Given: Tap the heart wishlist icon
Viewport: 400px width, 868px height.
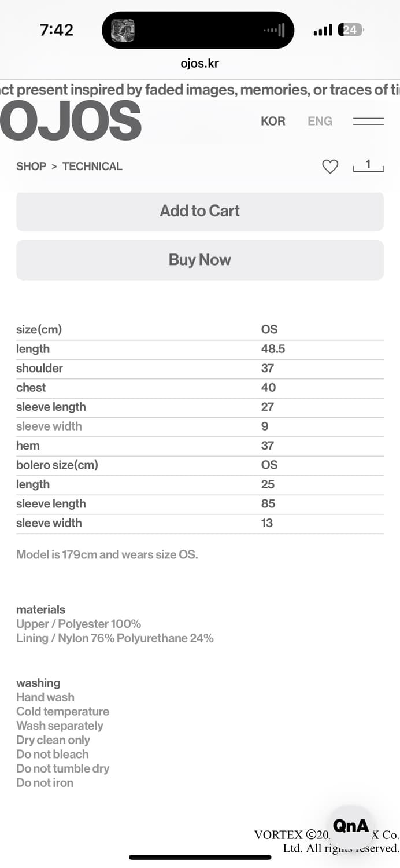Looking at the screenshot, I should tap(330, 167).
